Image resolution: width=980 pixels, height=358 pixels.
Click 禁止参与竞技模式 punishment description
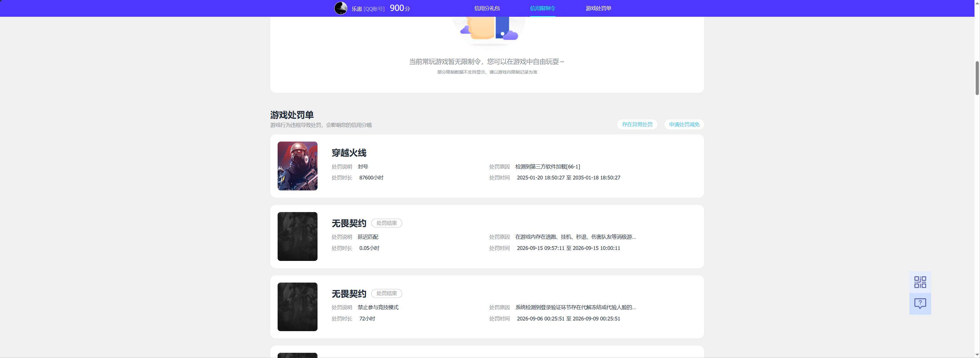point(378,307)
